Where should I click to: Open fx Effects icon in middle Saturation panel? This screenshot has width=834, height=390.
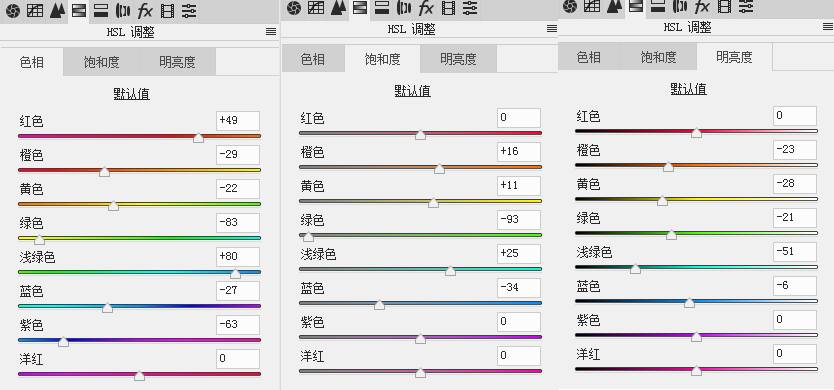coord(425,7)
